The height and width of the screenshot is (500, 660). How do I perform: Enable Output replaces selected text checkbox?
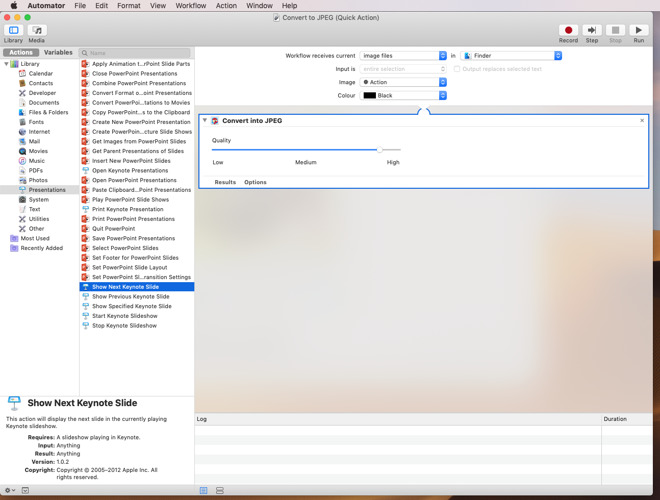(x=457, y=69)
